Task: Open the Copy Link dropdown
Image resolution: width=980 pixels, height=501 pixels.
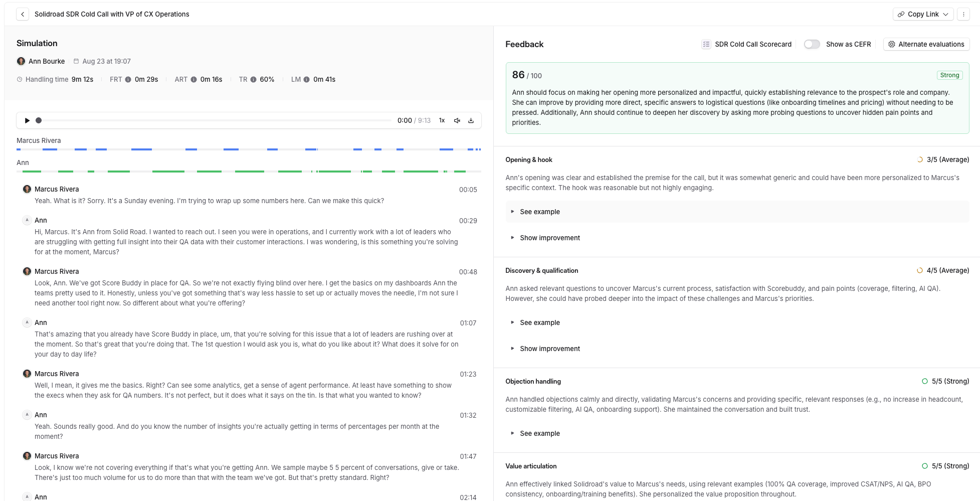Action: click(x=923, y=14)
